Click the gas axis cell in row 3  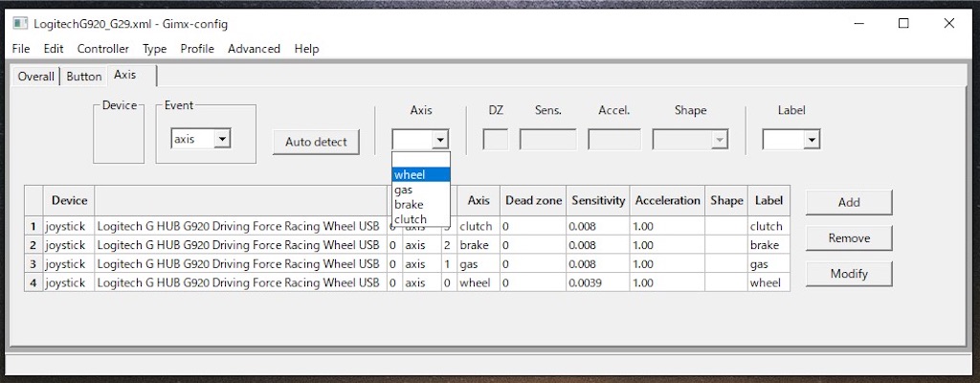[479, 263]
